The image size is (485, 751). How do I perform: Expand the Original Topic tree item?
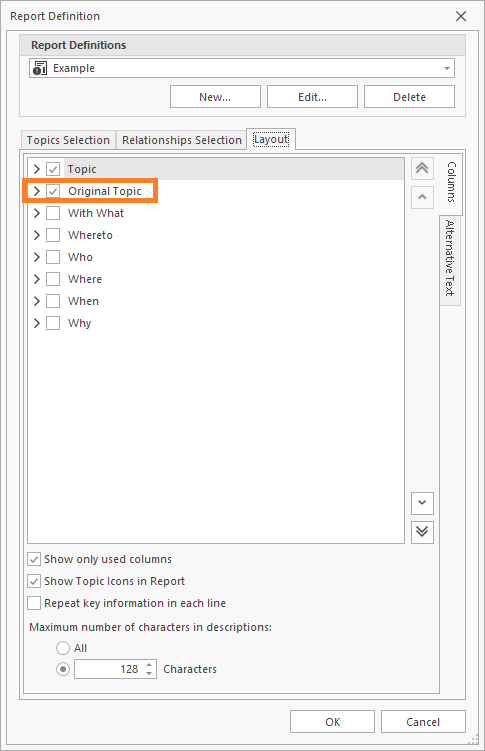click(x=36, y=191)
